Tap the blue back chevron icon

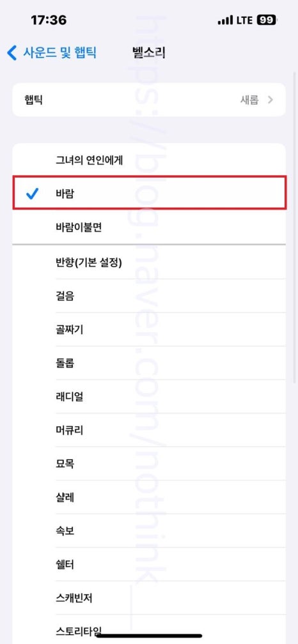point(12,53)
